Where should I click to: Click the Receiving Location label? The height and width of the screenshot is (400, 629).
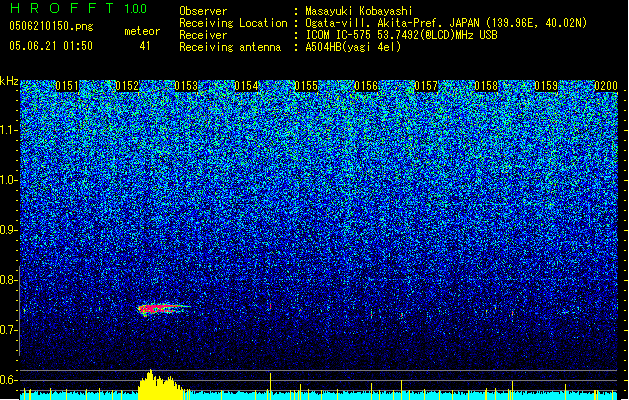(233, 23)
